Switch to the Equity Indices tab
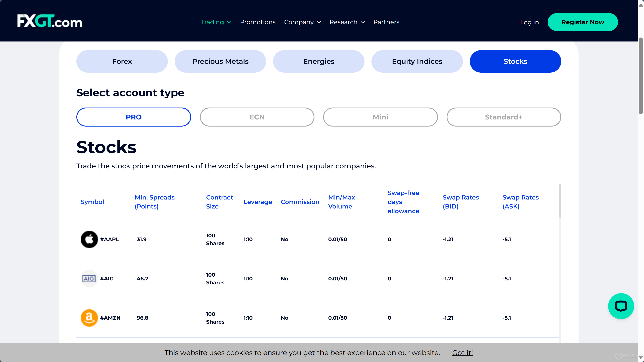Image resolution: width=644 pixels, height=362 pixels. 417,61
